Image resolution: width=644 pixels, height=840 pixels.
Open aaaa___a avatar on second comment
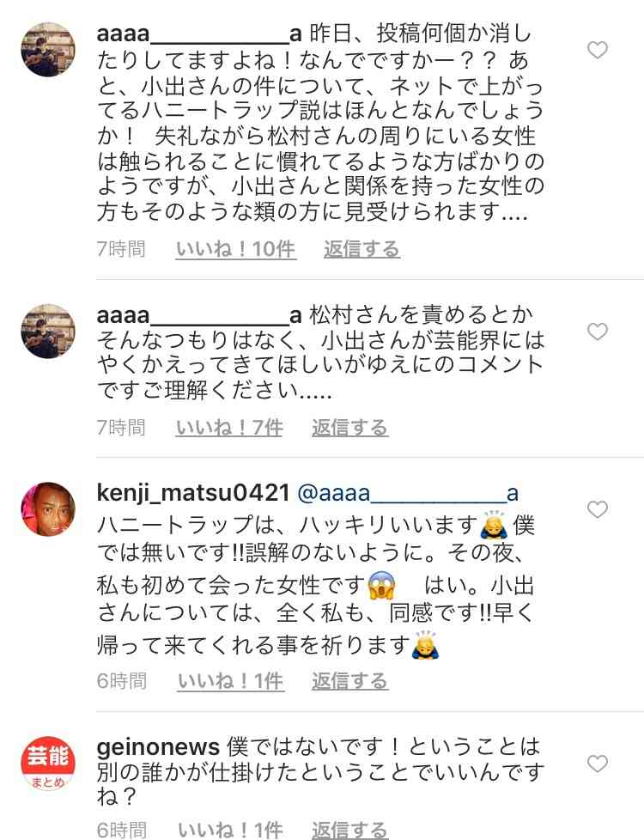[x=48, y=331]
